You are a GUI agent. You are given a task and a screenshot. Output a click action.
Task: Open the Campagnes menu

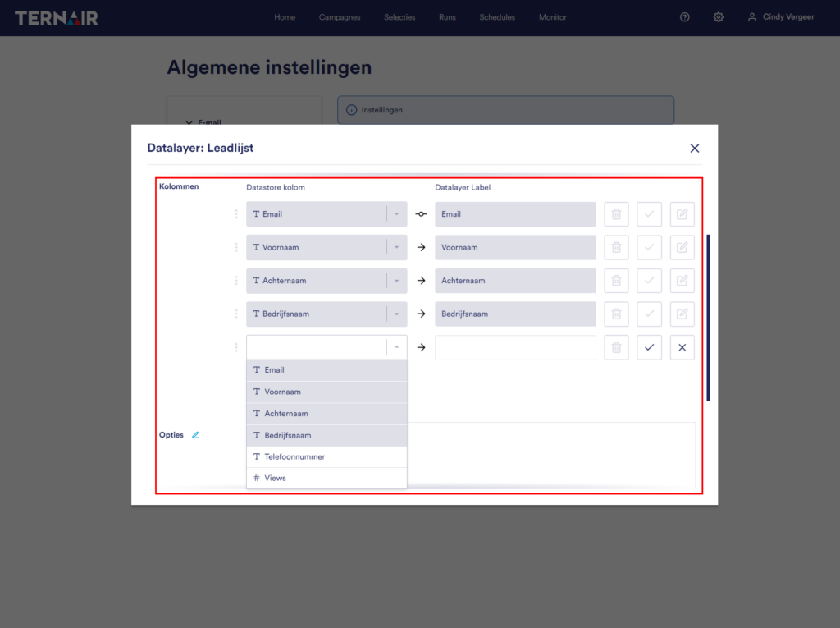tap(340, 17)
